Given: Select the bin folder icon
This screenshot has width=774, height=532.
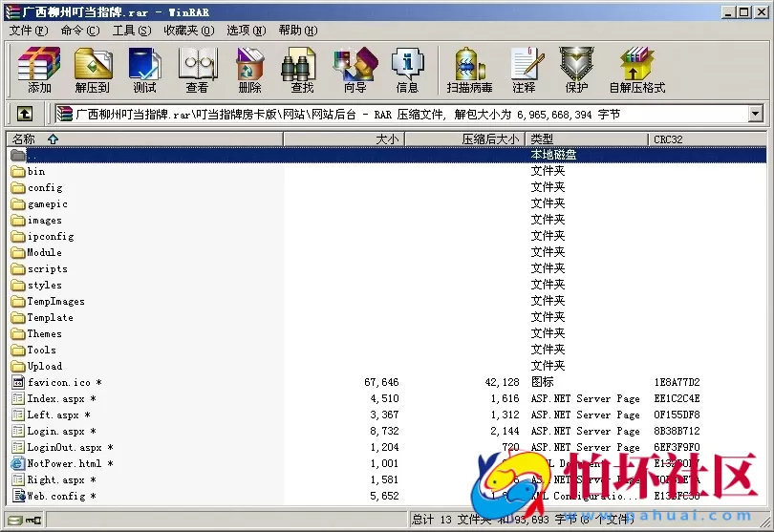Looking at the screenshot, I should (x=18, y=172).
